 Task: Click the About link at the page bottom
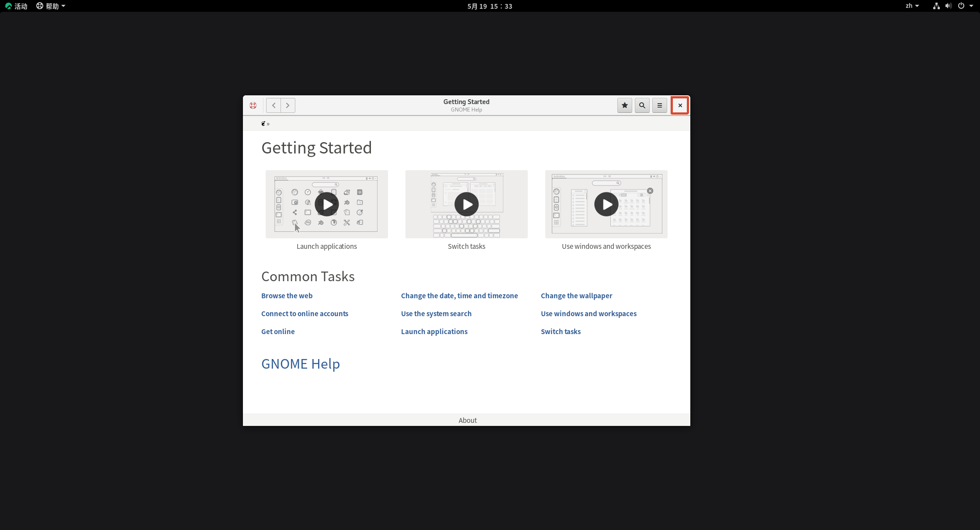(467, 420)
